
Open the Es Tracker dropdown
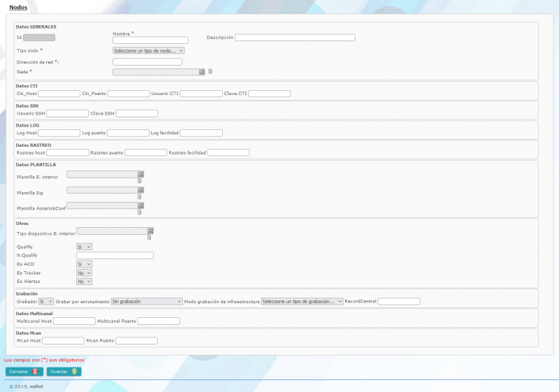(84, 273)
